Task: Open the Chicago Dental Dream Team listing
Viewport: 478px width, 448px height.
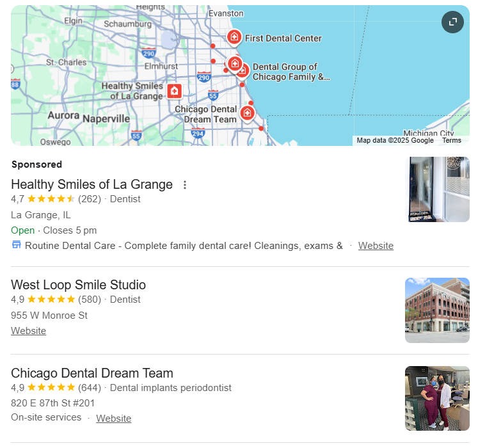Action: [x=92, y=373]
